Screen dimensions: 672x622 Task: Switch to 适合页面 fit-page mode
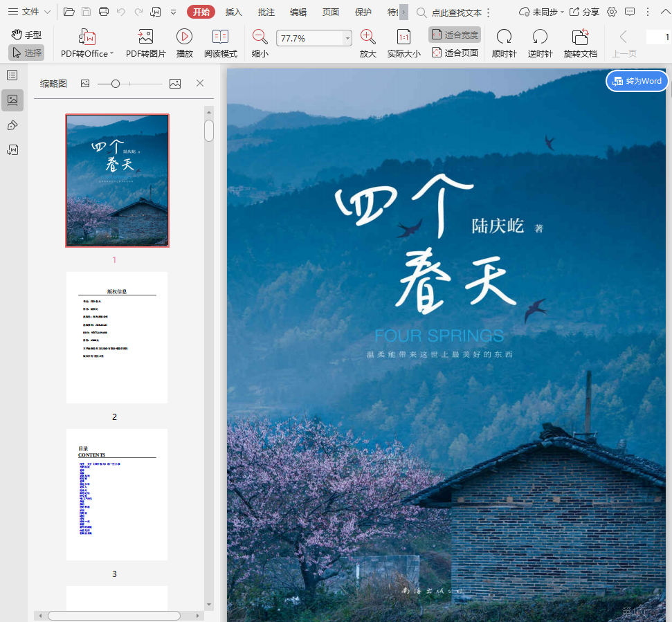pyautogui.click(x=455, y=53)
